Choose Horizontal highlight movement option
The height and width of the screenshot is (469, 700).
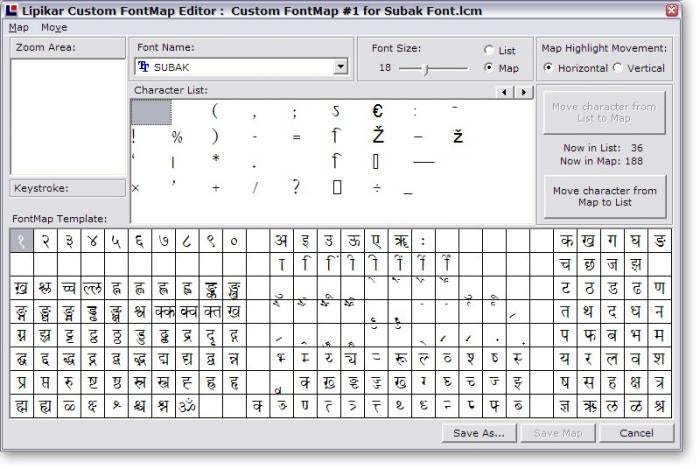[548, 68]
